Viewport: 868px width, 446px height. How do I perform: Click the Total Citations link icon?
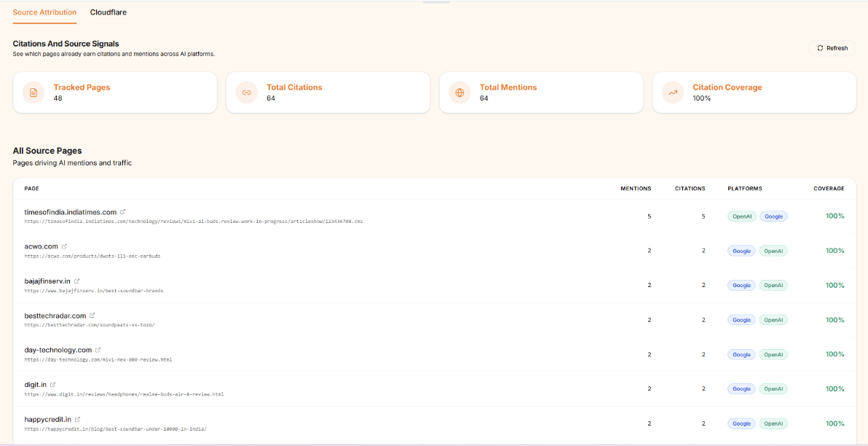pos(246,93)
